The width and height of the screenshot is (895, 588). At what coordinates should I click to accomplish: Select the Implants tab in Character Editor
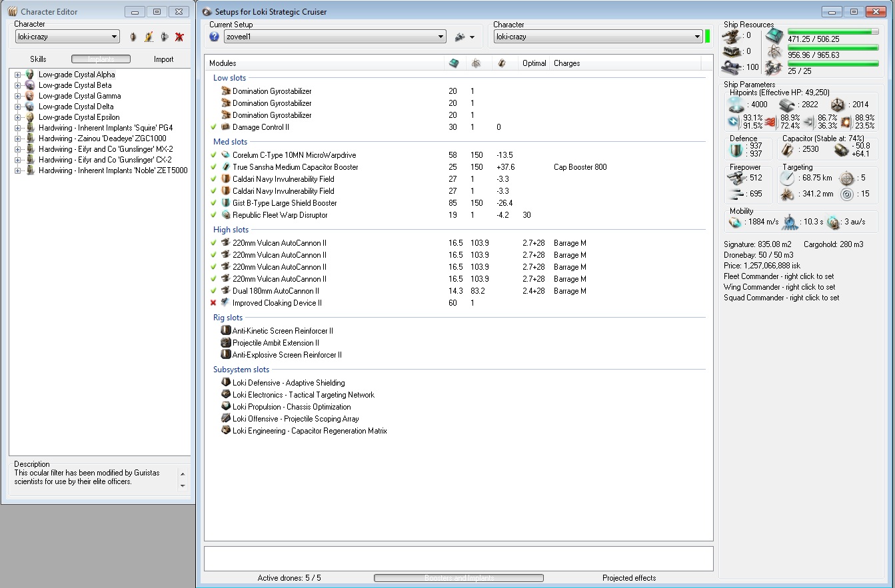pyautogui.click(x=101, y=59)
